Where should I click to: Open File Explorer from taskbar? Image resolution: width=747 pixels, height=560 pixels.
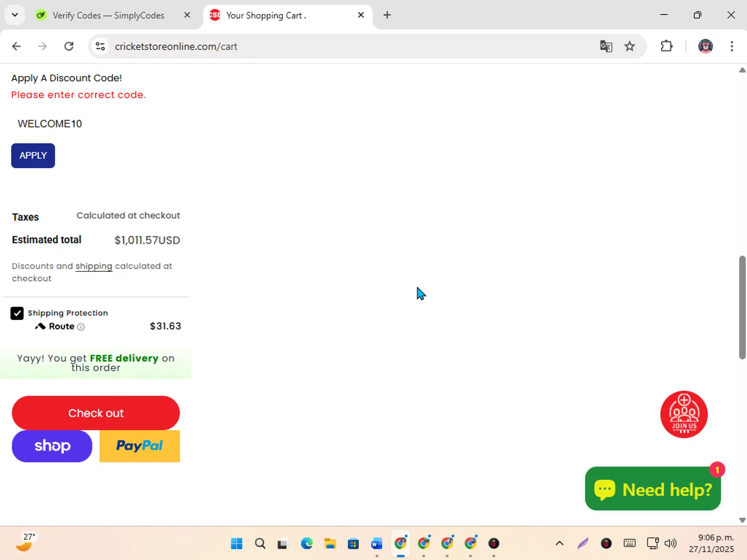[x=330, y=544]
